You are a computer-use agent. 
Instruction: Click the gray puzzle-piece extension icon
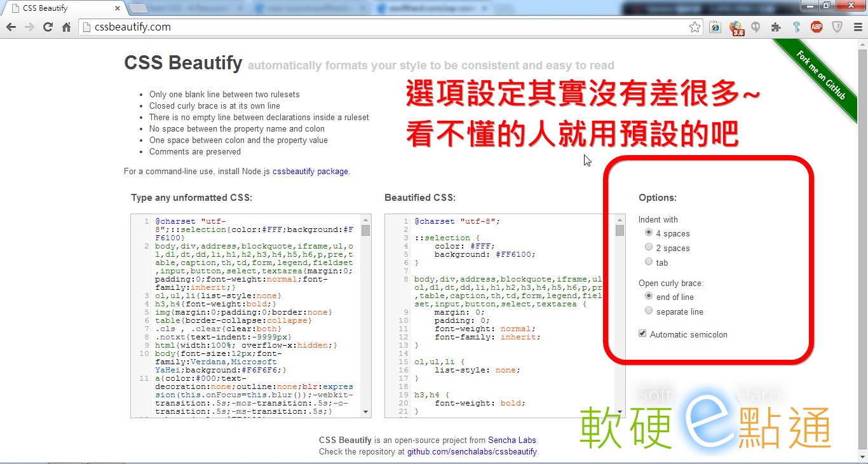pos(775,27)
